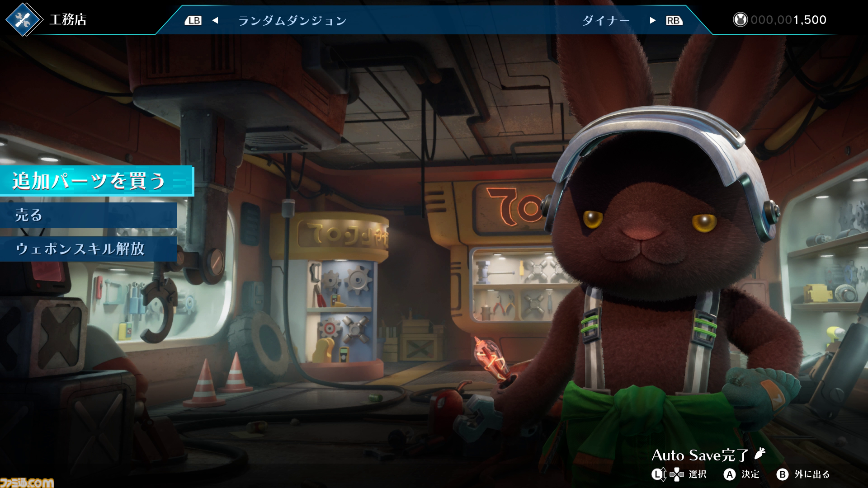The width and height of the screenshot is (868, 488).
Task: Click the currency amount 1,500
Action: (x=810, y=20)
